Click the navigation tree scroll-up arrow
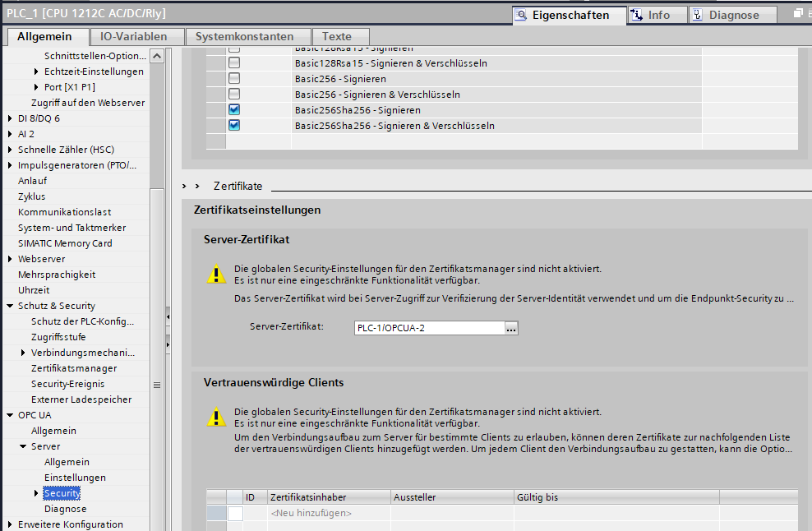Viewport: 812px width, 531px height. 157,56
